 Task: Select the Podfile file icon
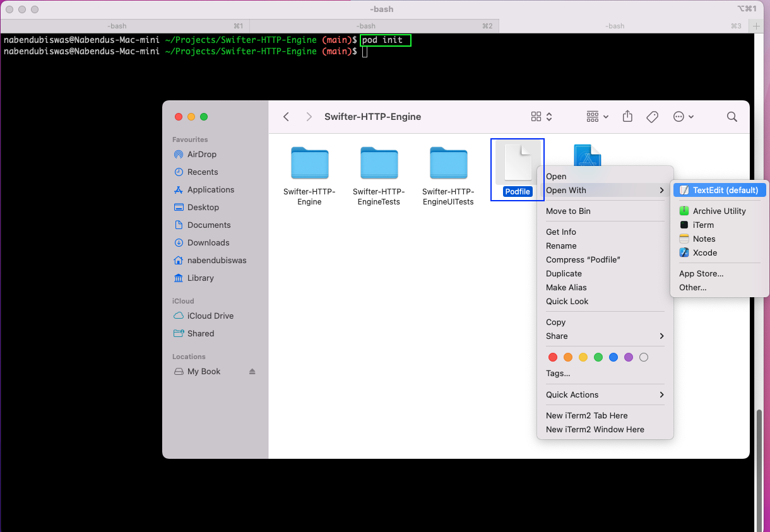point(518,163)
